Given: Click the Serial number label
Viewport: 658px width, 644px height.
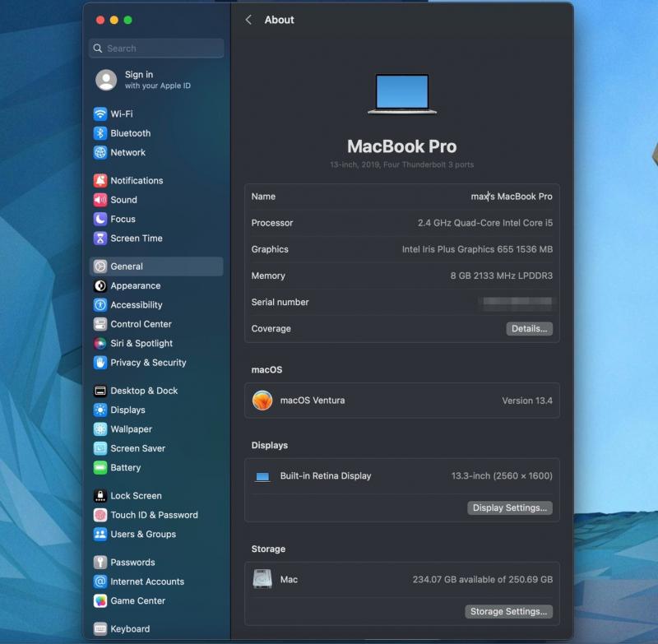Looking at the screenshot, I should pyautogui.click(x=280, y=302).
